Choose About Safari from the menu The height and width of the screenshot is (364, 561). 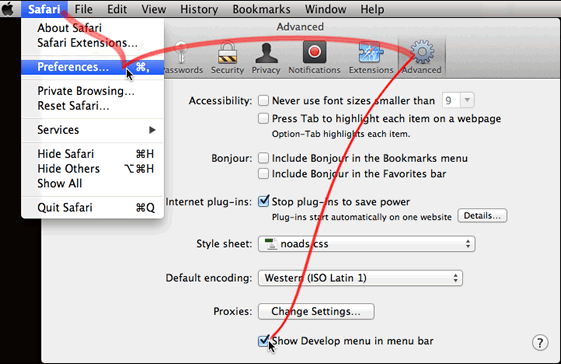coord(93,28)
